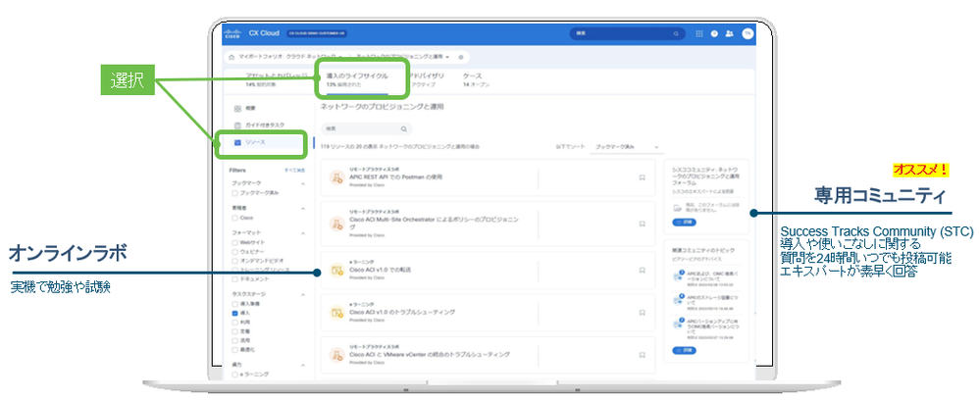Collapse the last filter section above eラーニング

[x=303, y=364]
